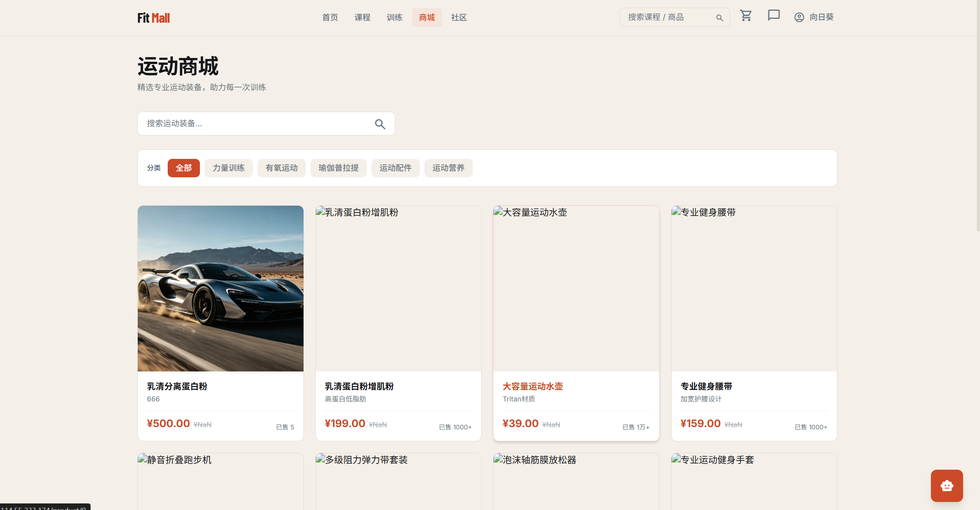
Task: Click the ¥500.00 price
Action: [x=168, y=424]
